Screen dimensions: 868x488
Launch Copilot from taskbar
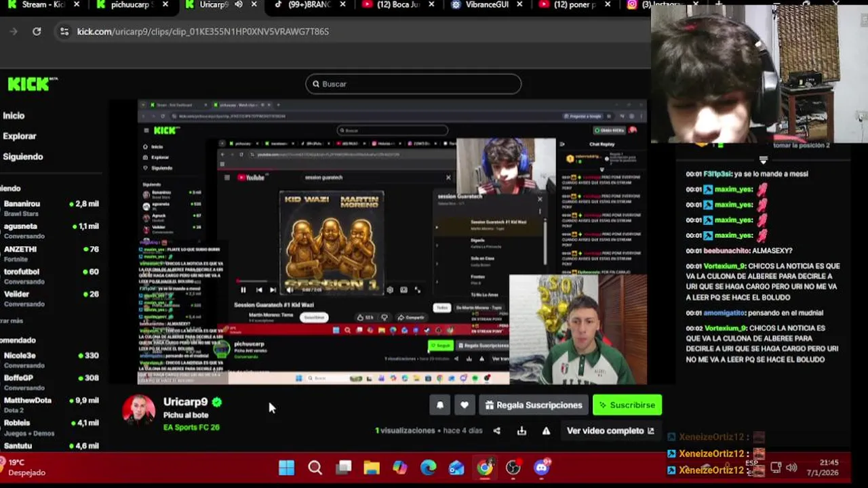[400, 468]
